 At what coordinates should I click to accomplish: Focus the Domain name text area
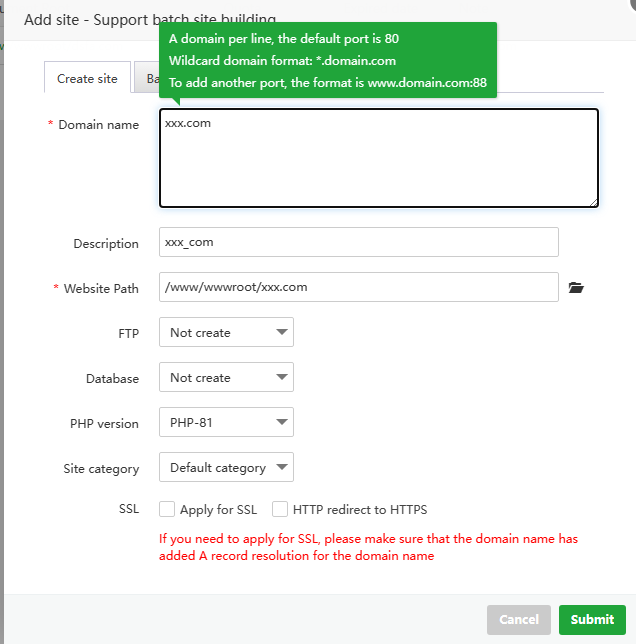coord(379,158)
